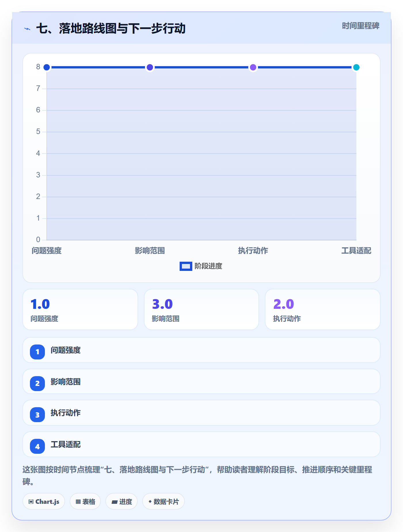Select the 问题强度 step row text
The height and width of the screenshot is (532, 403).
66,350
